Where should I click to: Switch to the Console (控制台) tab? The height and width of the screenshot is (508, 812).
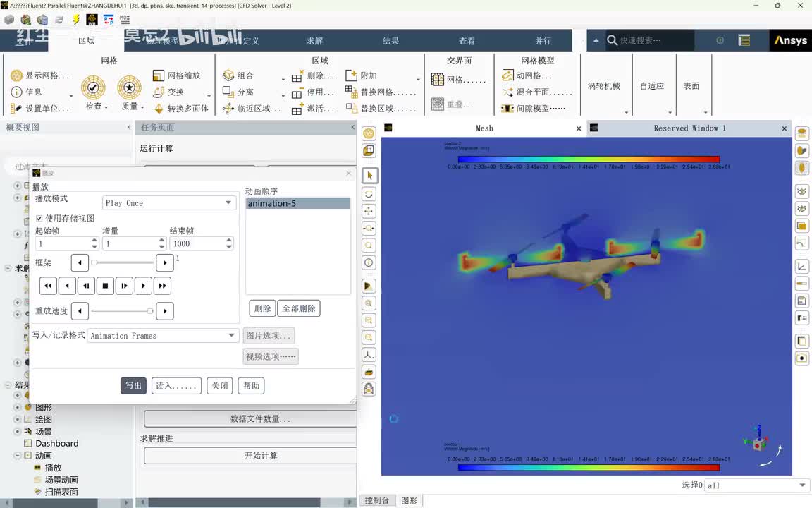click(x=377, y=500)
